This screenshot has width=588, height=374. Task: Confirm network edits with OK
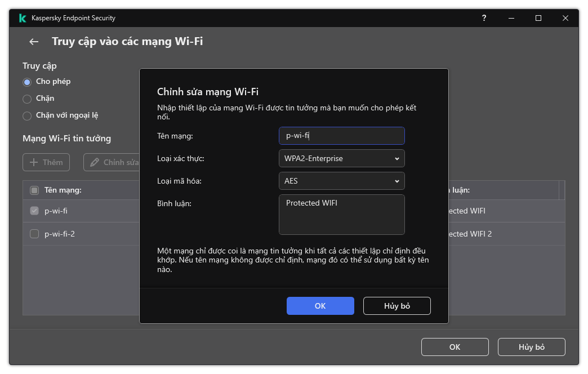pyautogui.click(x=320, y=306)
